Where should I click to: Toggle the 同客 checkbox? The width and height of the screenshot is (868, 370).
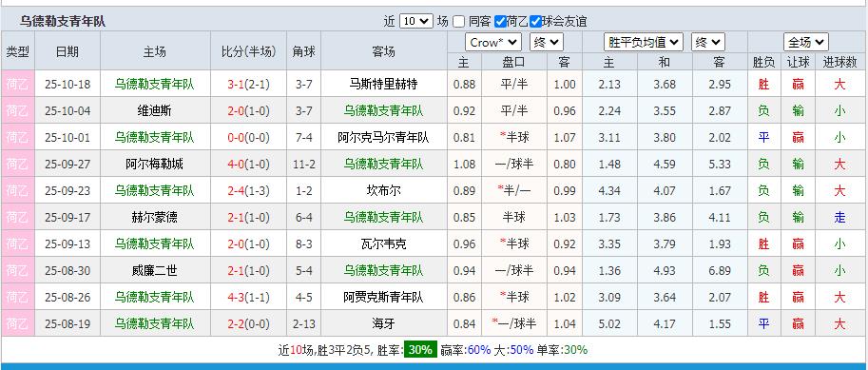pos(458,22)
